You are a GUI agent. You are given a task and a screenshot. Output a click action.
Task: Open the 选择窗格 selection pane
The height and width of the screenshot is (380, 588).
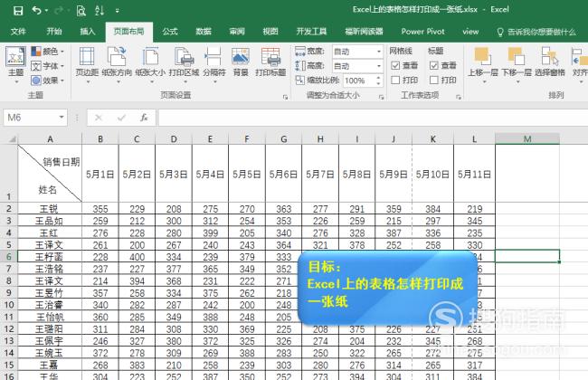[x=550, y=62]
